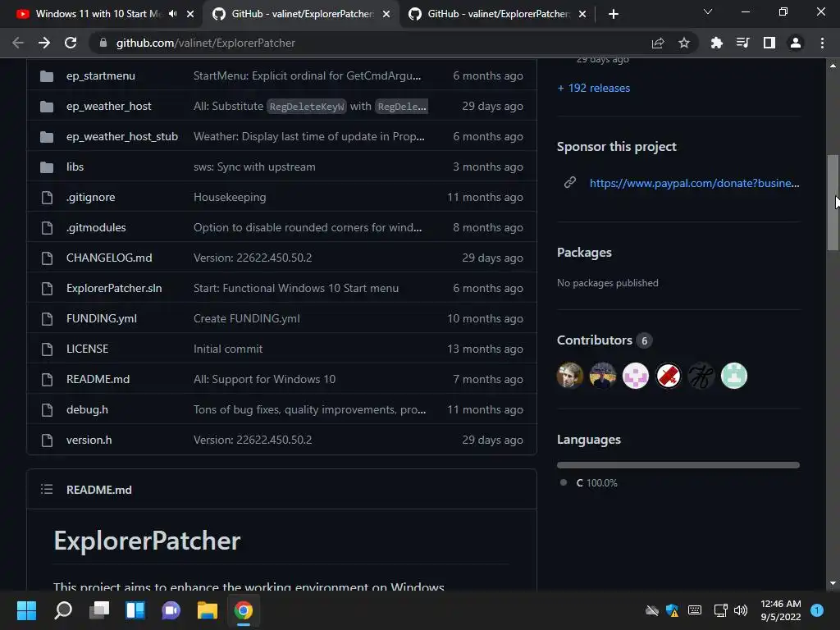Select the active GitHub ExplorerPatcher tab

click(302, 14)
